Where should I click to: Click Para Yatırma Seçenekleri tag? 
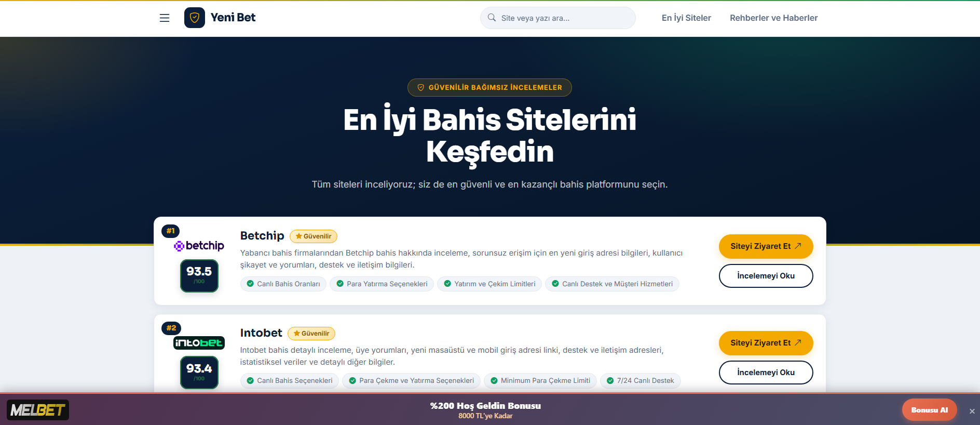click(x=382, y=284)
